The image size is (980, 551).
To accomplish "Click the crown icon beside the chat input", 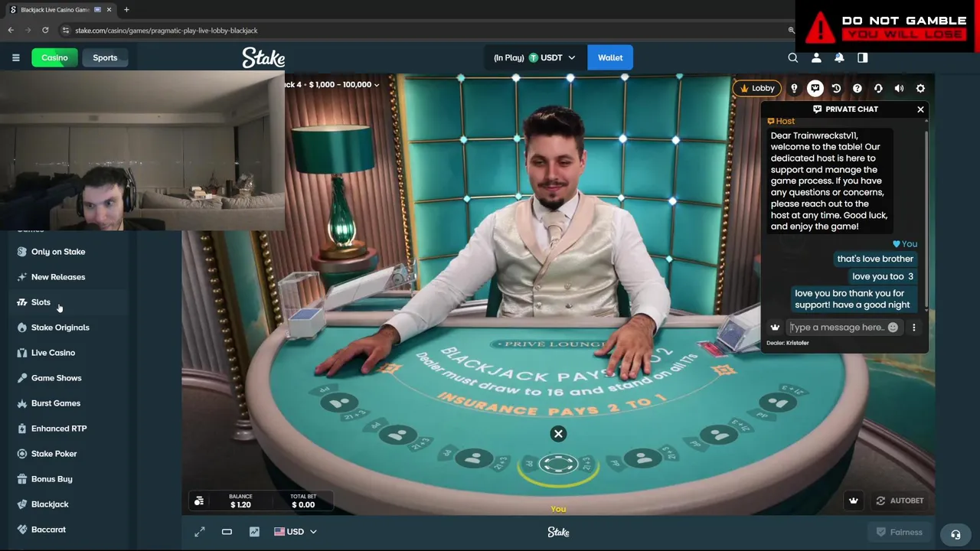I will [x=775, y=328].
